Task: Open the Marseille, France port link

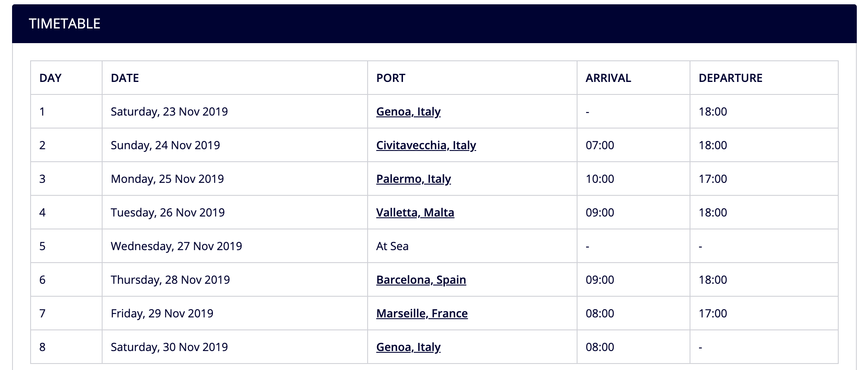Action: (x=422, y=314)
